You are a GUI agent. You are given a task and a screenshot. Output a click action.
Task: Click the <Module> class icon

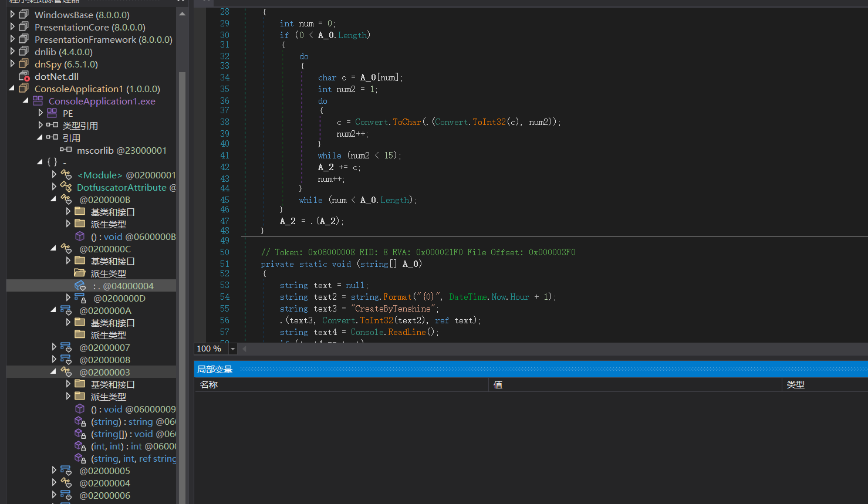pos(66,175)
